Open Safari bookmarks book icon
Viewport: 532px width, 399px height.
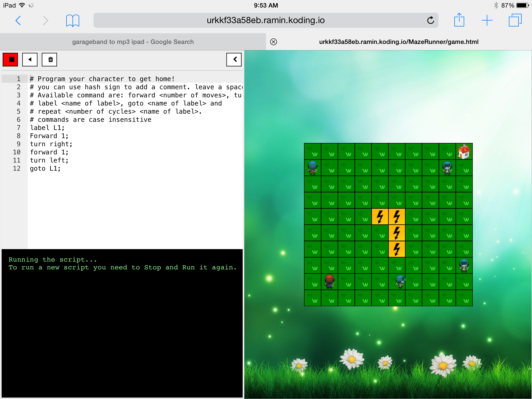[72, 20]
